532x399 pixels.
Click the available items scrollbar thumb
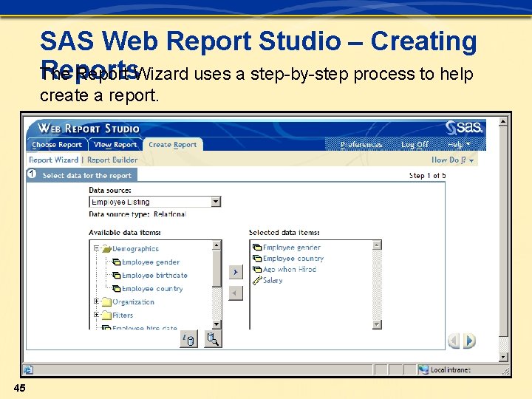pyautogui.click(x=216, y=269)
